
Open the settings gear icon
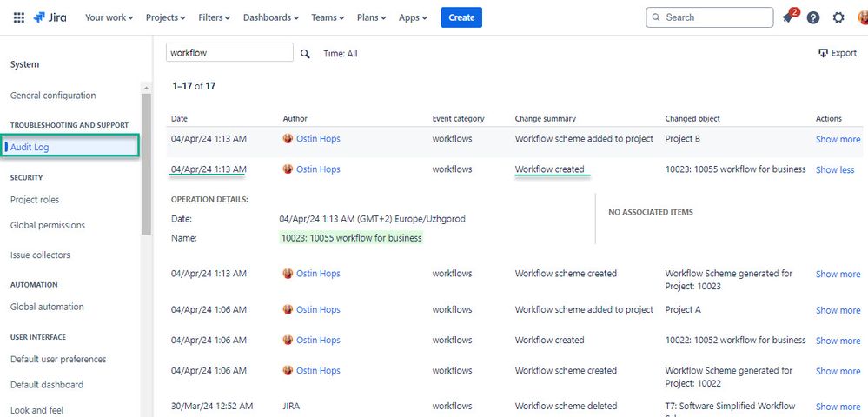[x=838, y=17]
